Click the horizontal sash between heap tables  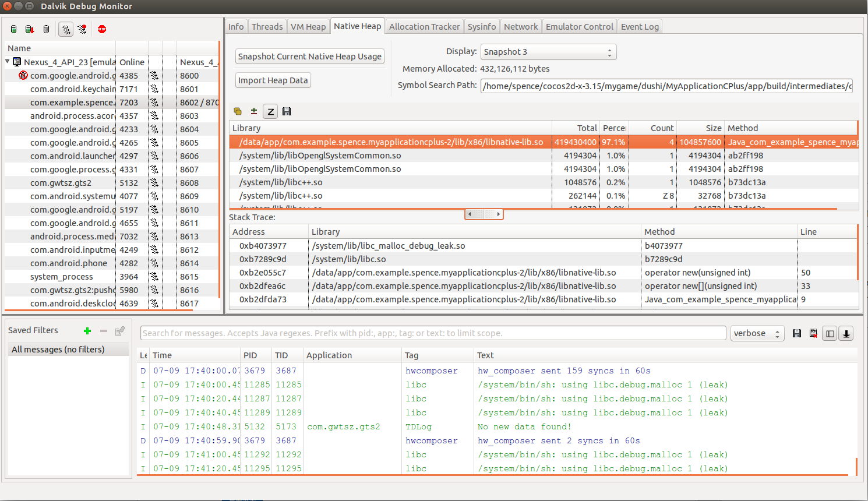[x=484, y=214]
